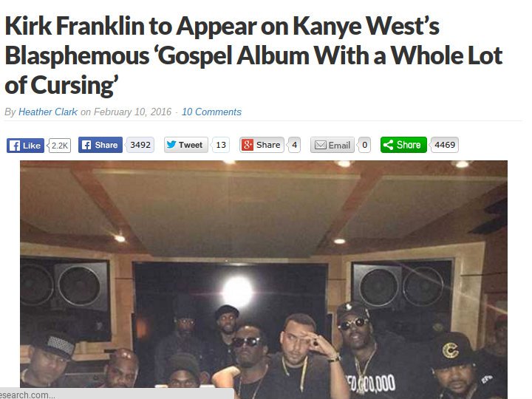Click the Facebook Like button
This screenshot has width=532, height=399.
25,146
